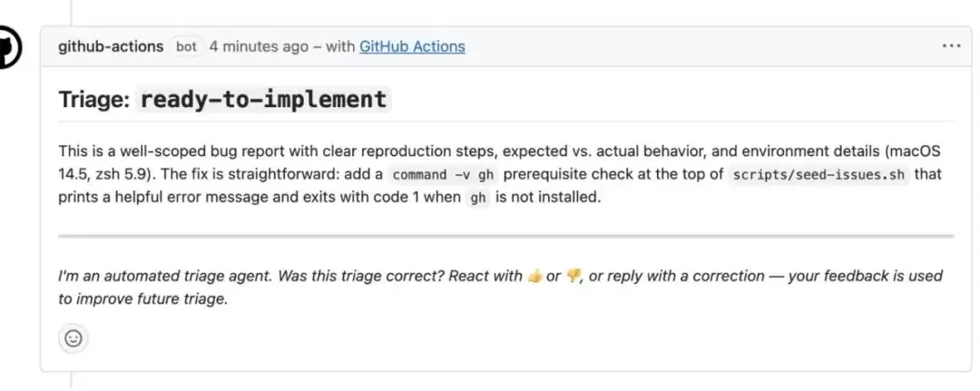Click the horizontal divider line in comment
Viewport: 980px width, 391px height.
(505, 236)
